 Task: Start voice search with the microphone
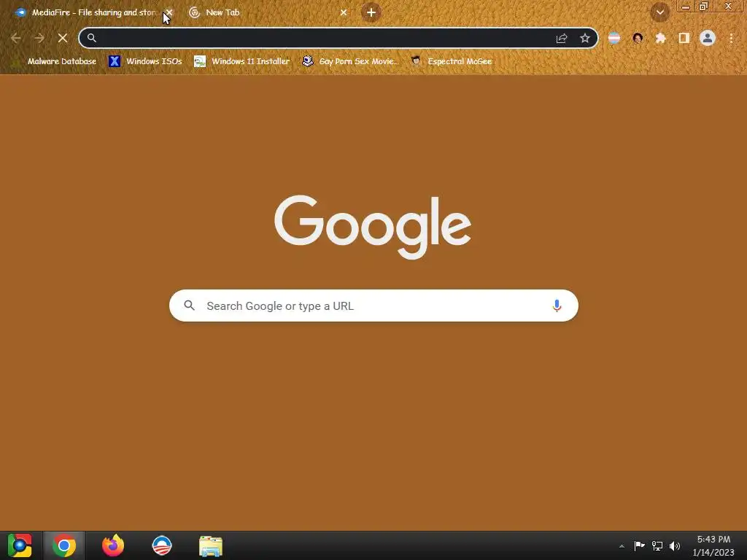tap(557, 306)
